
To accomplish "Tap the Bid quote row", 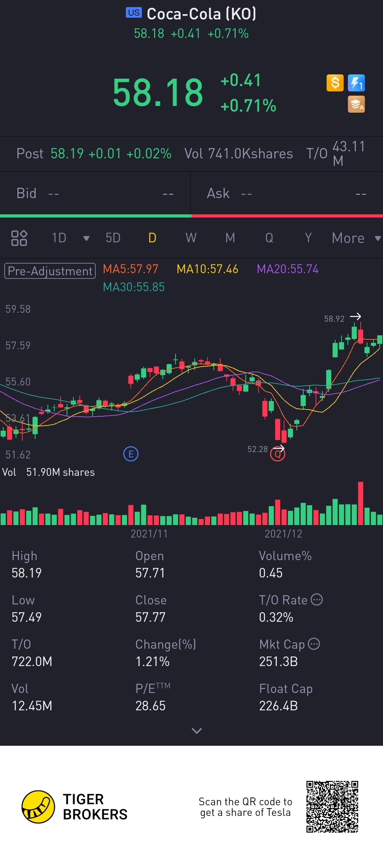I will point(95,193).
